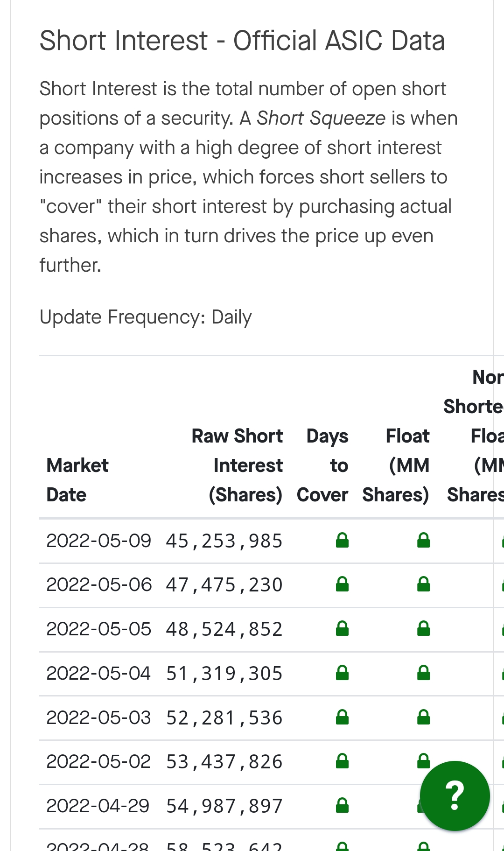Viewport: 504px width, 851px height.
Task: Select the Days to Cover column header
Action: (x=322, y=465)
